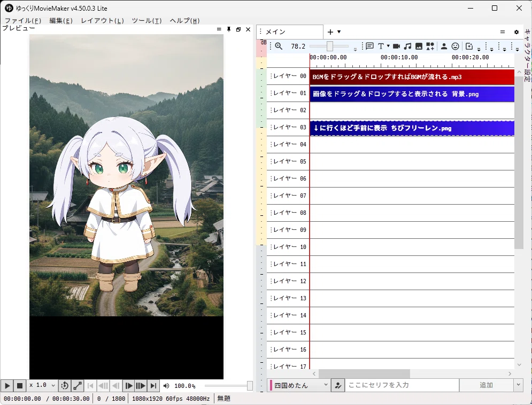The height and width of the screenshot is (405, 532).
Task: Expand the zoom toolbar overflow arrow
Action: click(x=355, y=49)
